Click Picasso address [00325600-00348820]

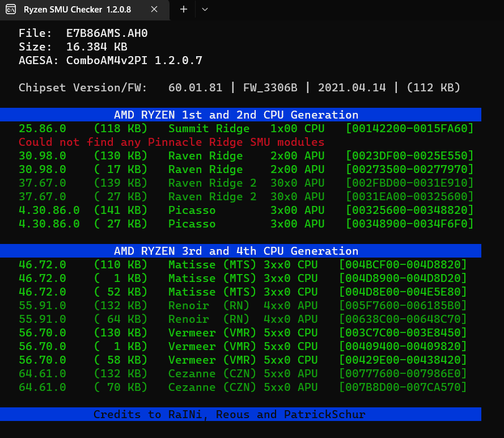[x=409, y=210]
